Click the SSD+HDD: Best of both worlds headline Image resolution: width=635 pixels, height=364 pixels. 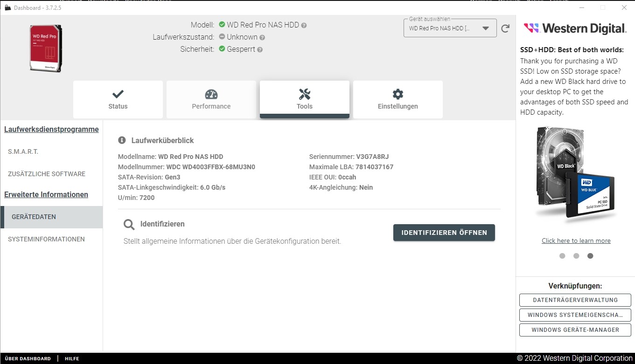(572, 50)
